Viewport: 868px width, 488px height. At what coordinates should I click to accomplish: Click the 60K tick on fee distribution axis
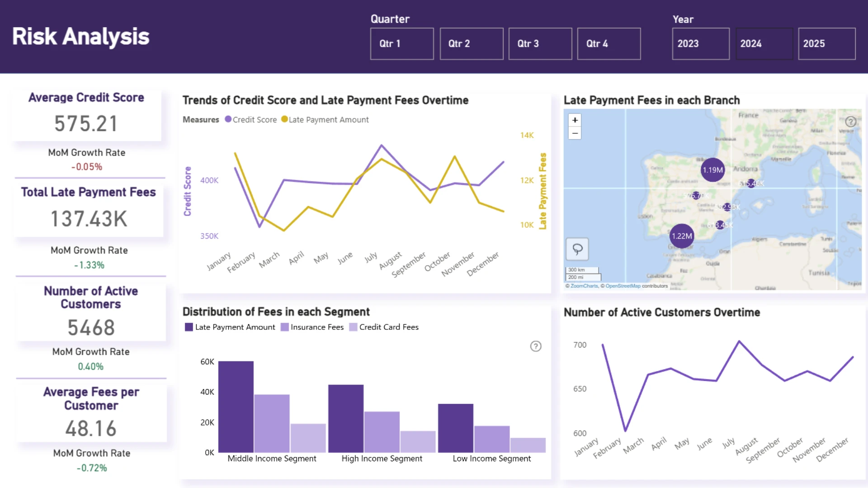tap(208, 362)
